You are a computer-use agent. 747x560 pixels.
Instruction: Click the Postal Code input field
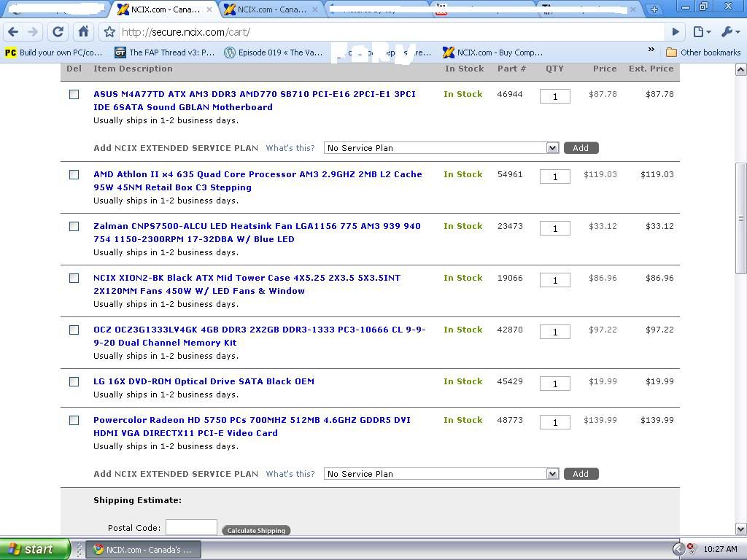[x=191, y=527]
